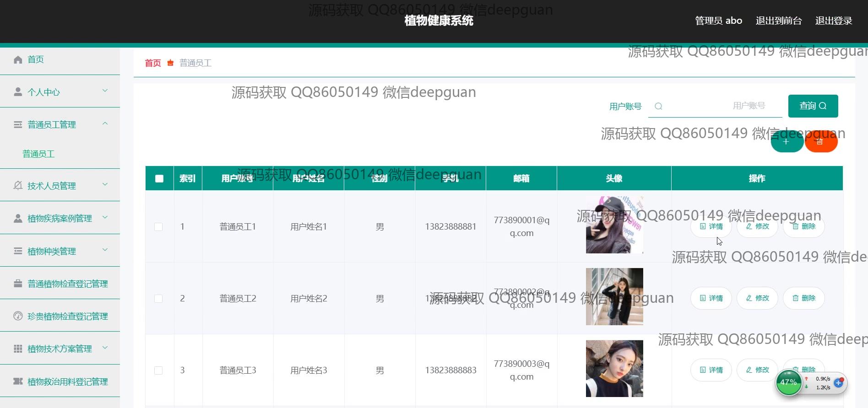Collapse the 普通员工管理 menu chevron
The height and width of the screenshot is (408, 868).
pos(105,123)
